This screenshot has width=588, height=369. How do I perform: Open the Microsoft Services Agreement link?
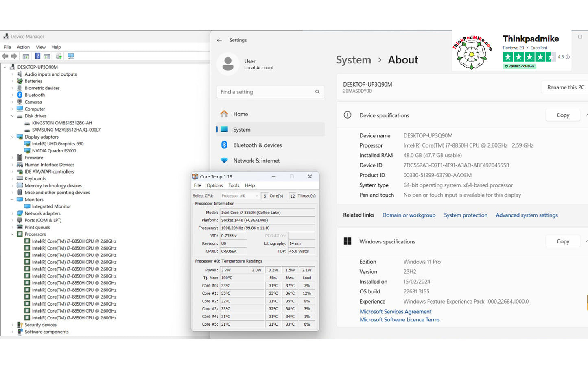coord(396,312)
